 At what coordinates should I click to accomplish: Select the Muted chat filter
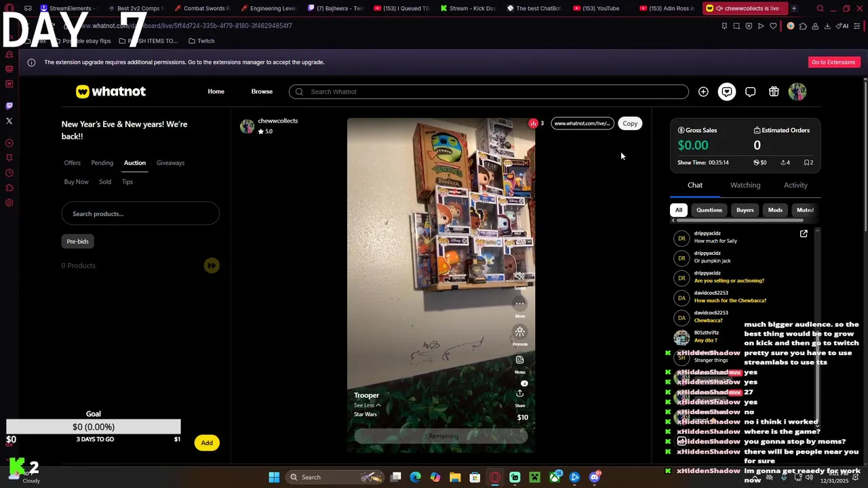pyautogui.click(x=805, y=210)
